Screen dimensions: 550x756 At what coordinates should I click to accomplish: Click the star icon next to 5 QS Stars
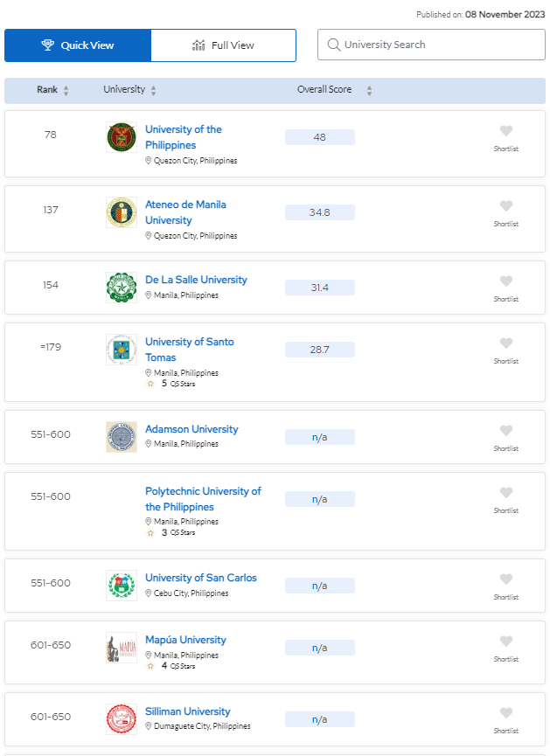click(150, 383)
